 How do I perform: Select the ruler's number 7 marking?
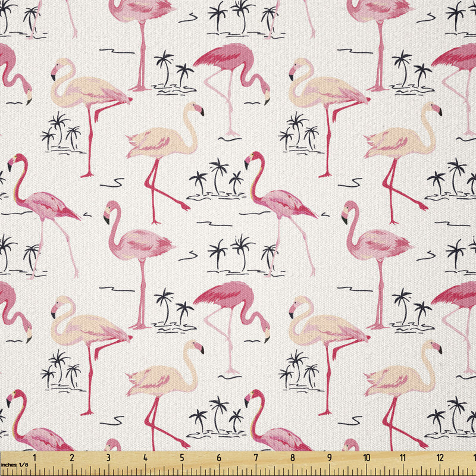coord(256,458)
